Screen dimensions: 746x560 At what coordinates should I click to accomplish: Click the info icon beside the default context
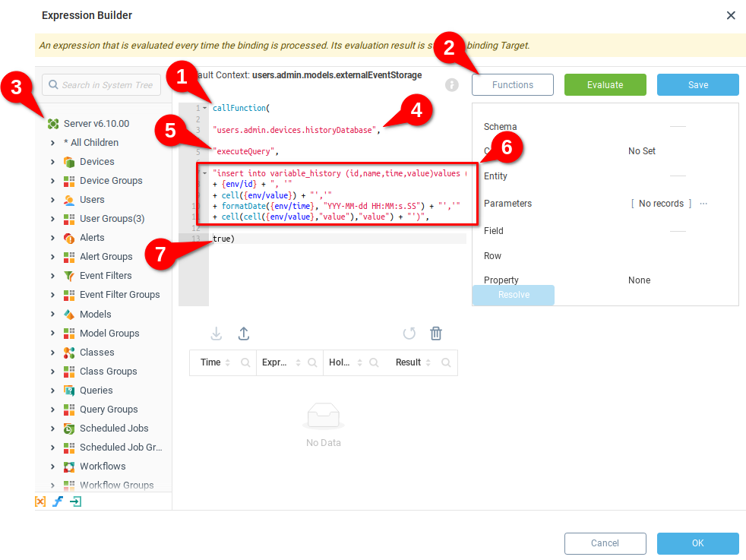(x=452, y=85)
